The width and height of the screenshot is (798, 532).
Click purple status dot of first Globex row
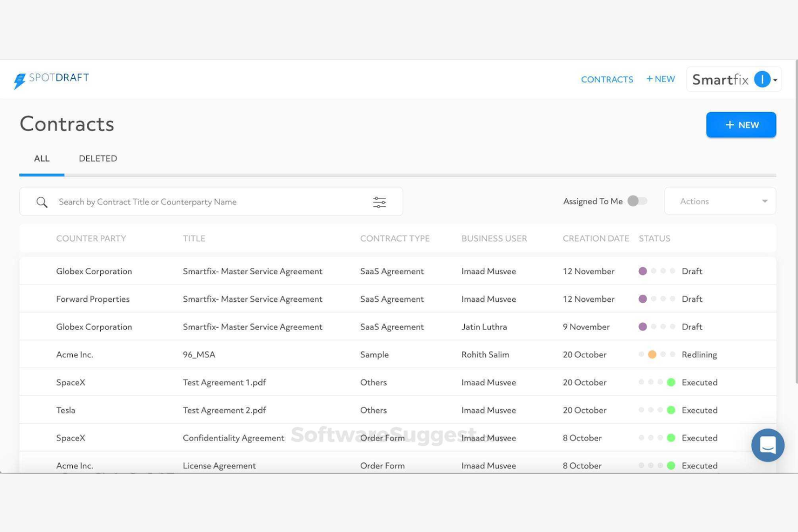[x=643, y=271]
